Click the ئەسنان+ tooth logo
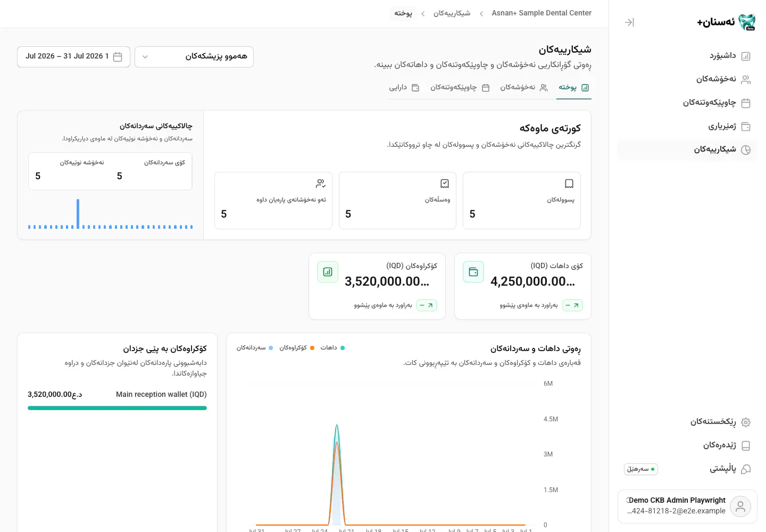The height and width of the screenshot is (532, 766). [x=747, y=22]
